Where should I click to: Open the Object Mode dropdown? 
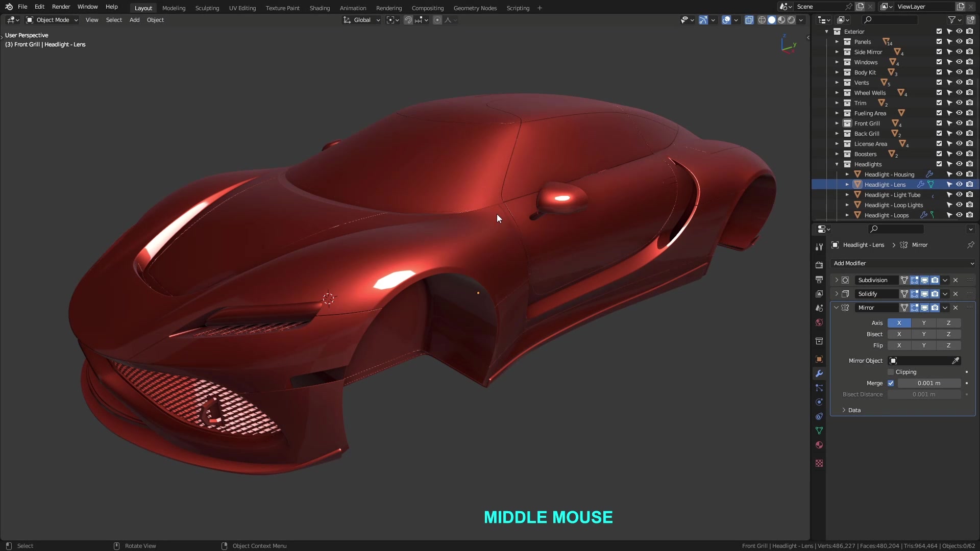52,20
